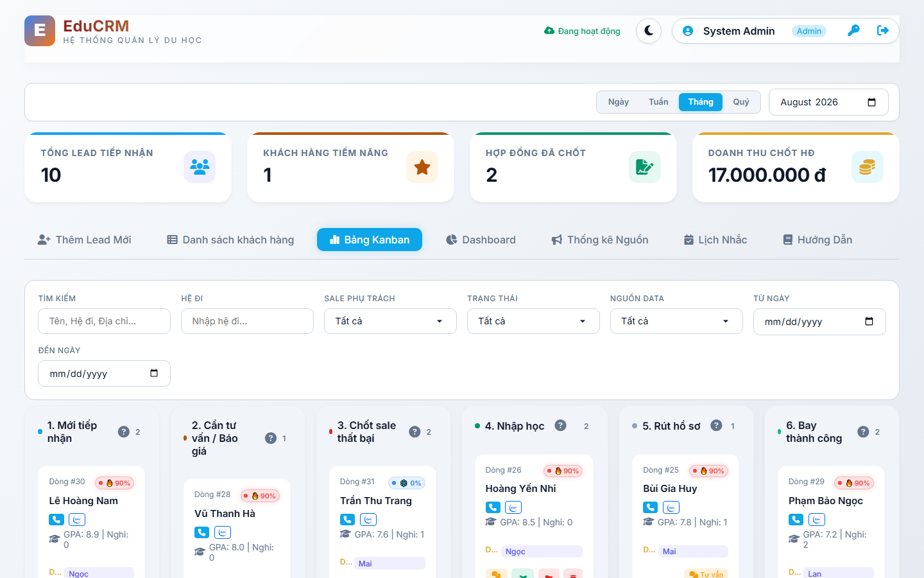Click Dòng #28 label on Vũ Thanh Hà card
The height and width of the screenshot is (578, 924).
click(212, 495)
